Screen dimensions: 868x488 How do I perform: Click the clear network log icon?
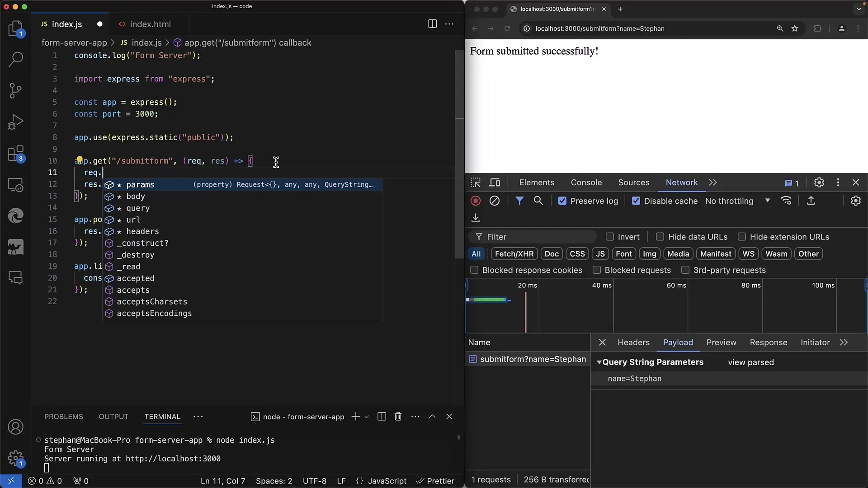point(494,201)
